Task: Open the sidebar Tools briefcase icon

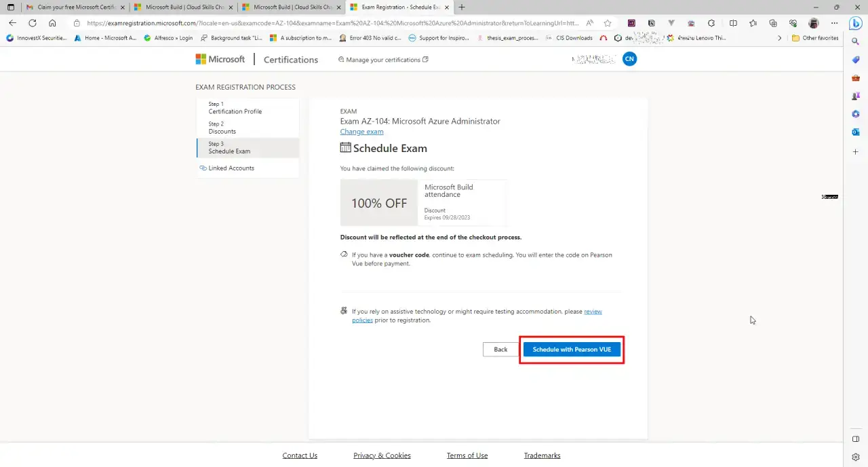Action: coord(856,78)
